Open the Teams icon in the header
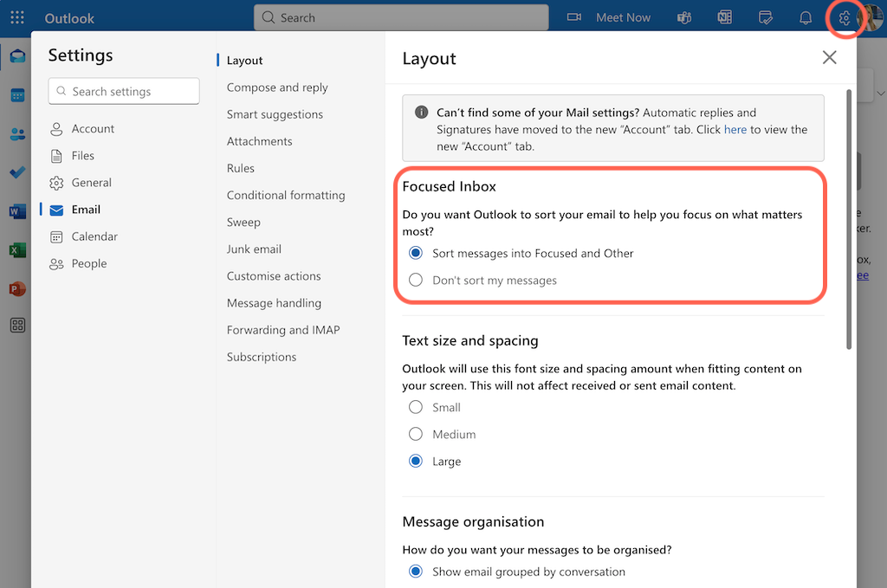 pos(684,17)
